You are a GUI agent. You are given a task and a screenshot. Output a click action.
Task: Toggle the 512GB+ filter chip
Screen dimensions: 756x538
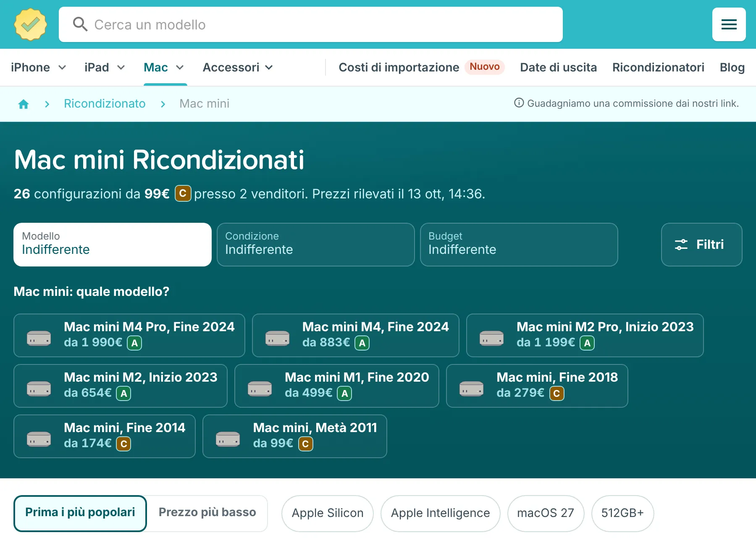click(x=622, y=513)
